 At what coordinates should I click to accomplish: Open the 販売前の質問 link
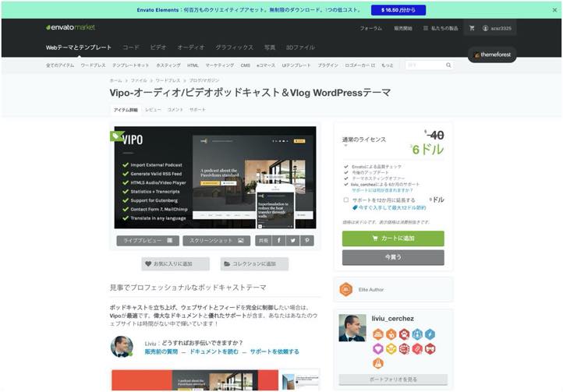click(x=161, y=351)
